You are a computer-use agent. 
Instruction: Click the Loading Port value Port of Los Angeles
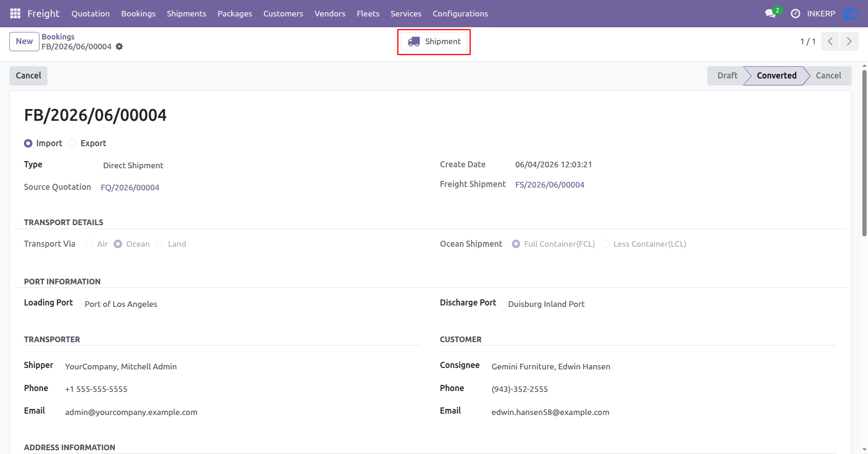[x=121, y=304]
